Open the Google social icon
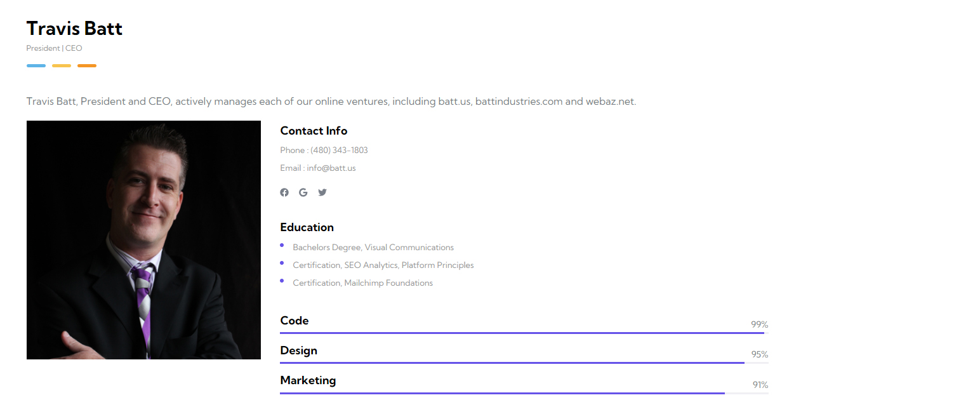 pos(303,192)
